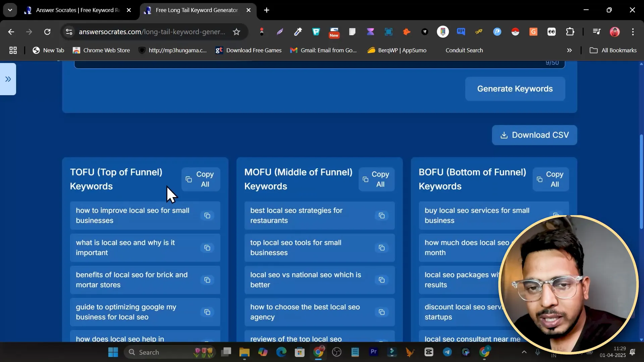The height and width of the screenshot is (362, 644).
Task: Open Chrome extensions puzzle icon
Action: 570,32
